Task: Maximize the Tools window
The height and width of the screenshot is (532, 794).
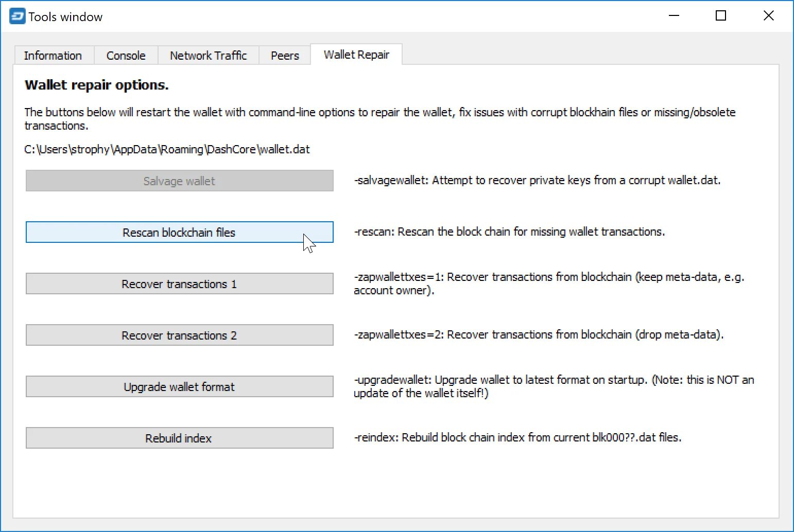Action: pos(721,16)
